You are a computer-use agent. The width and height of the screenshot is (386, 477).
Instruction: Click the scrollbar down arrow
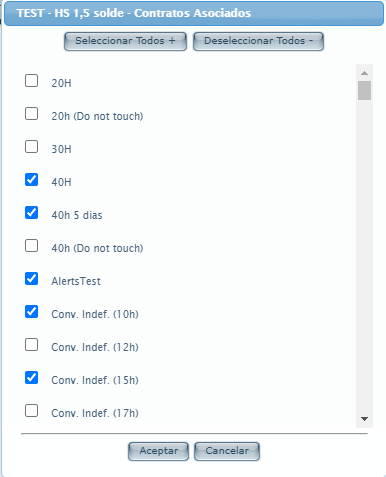point(364,419)
